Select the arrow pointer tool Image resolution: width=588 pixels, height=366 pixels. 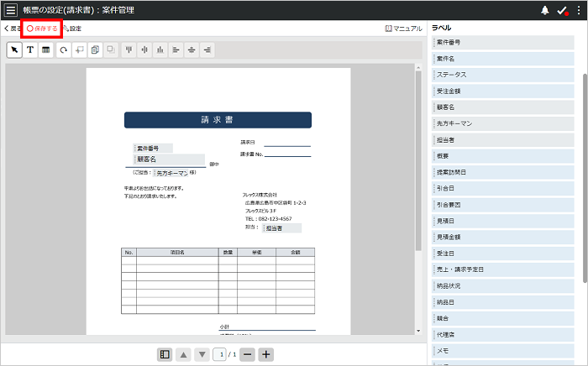tap(14, 50)
